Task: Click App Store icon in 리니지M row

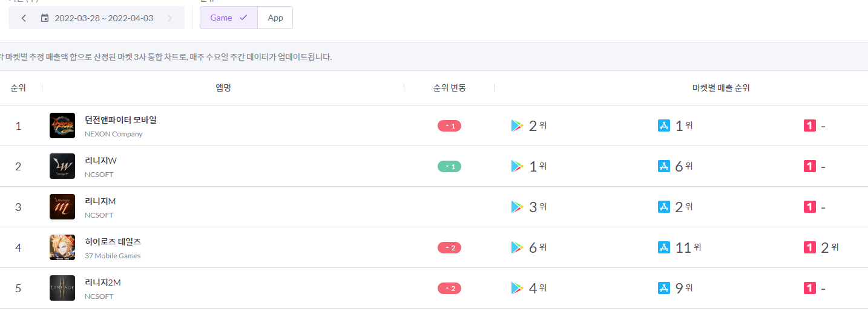Action: [x=664, y=207]
